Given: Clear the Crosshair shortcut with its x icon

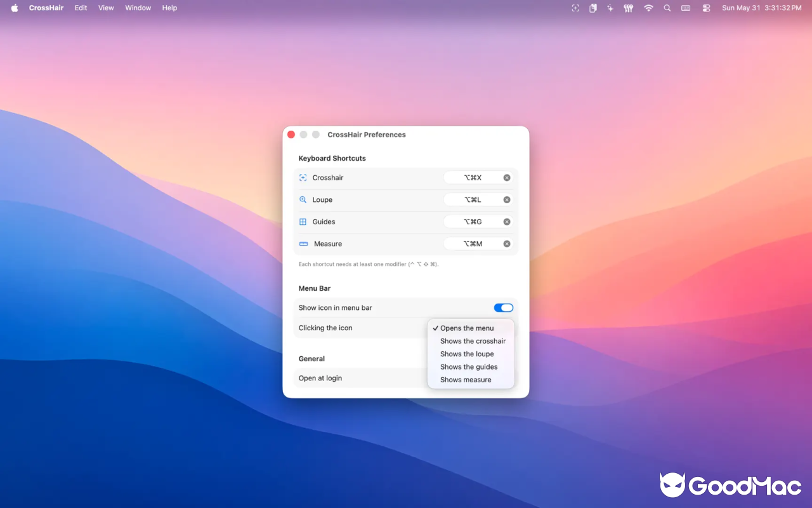Looking at the screenshot, I should point(507,178).
